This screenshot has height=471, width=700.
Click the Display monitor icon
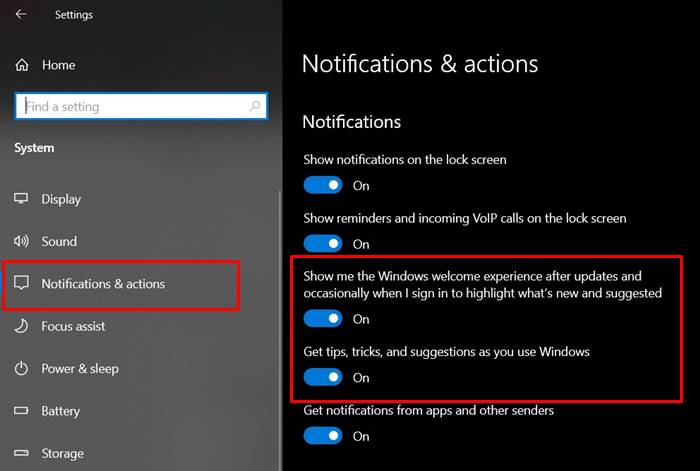(21, 198)
